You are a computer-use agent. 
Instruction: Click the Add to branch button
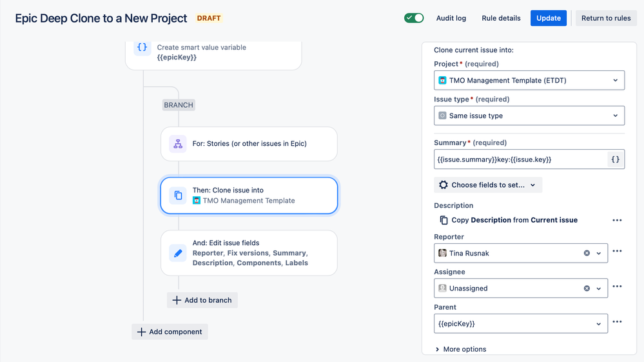tap(202, 300)
